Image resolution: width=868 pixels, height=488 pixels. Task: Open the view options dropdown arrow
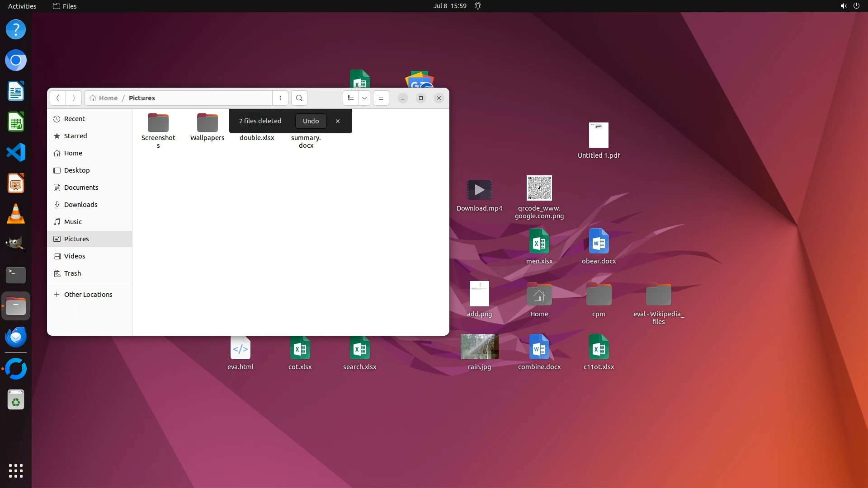[x=364, y=98]
